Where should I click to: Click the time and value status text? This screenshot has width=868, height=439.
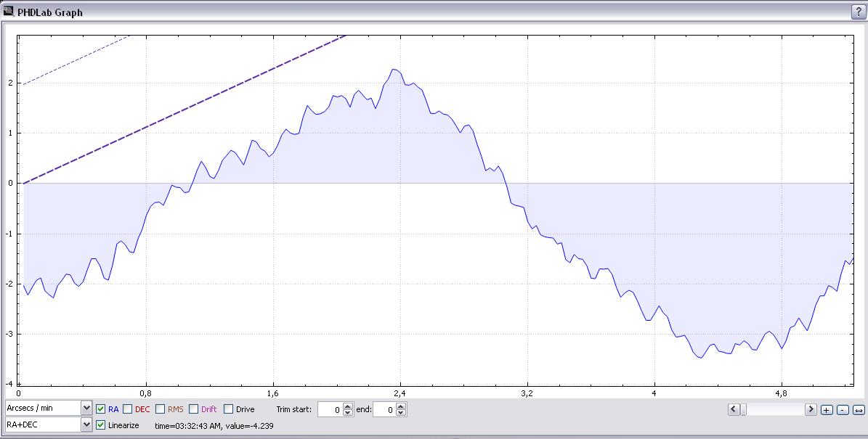click(x=214, y=426)
